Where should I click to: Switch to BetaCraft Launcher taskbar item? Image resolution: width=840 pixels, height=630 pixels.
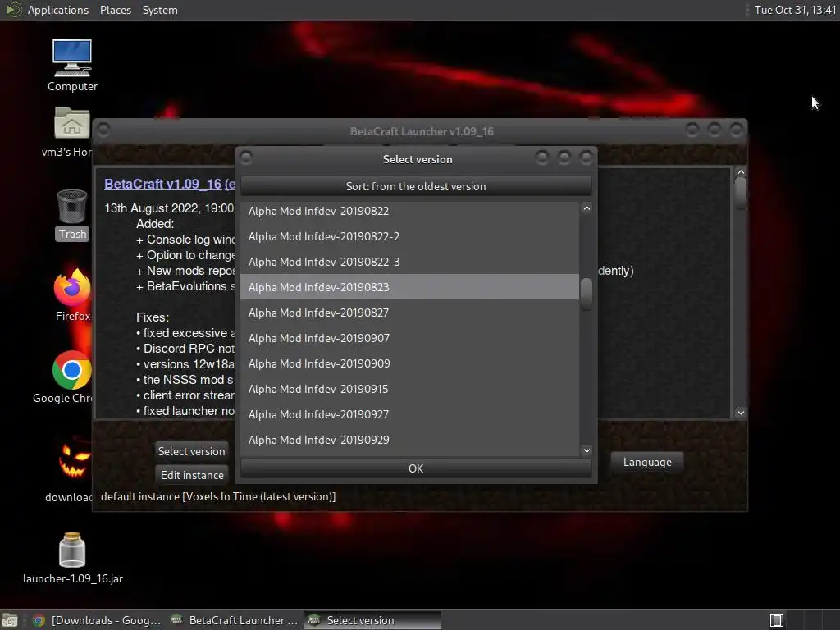pyautogui.click(x=234, y=620)
